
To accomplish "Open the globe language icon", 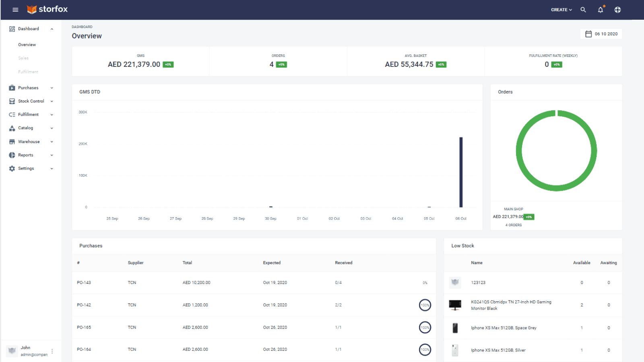I will tap(617, 10).
